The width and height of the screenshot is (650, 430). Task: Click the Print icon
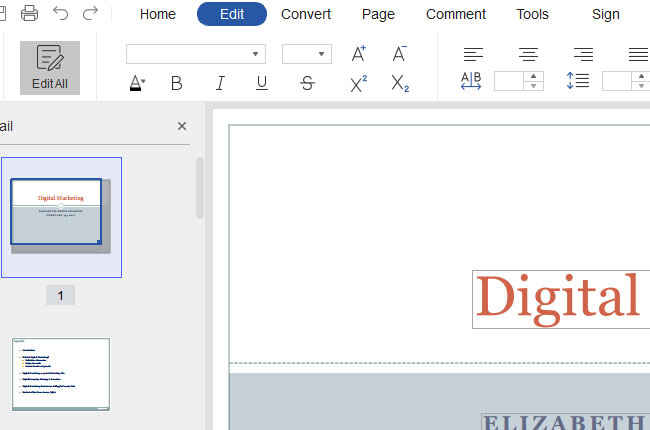tap(30, 14)
